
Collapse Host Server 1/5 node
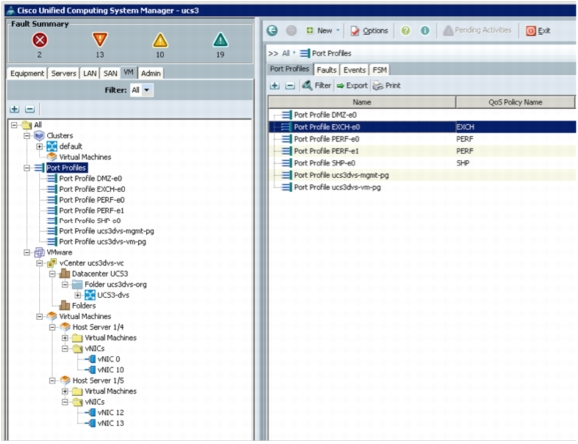[52, 381]
